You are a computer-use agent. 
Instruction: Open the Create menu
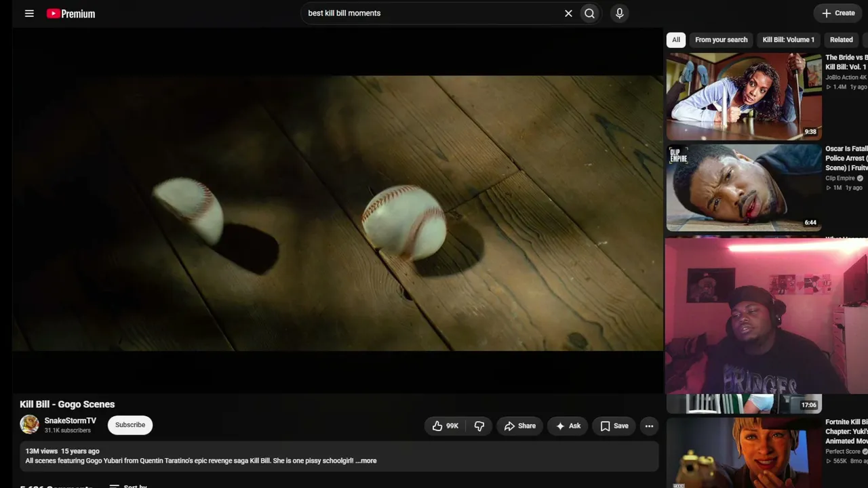point(838,13)
